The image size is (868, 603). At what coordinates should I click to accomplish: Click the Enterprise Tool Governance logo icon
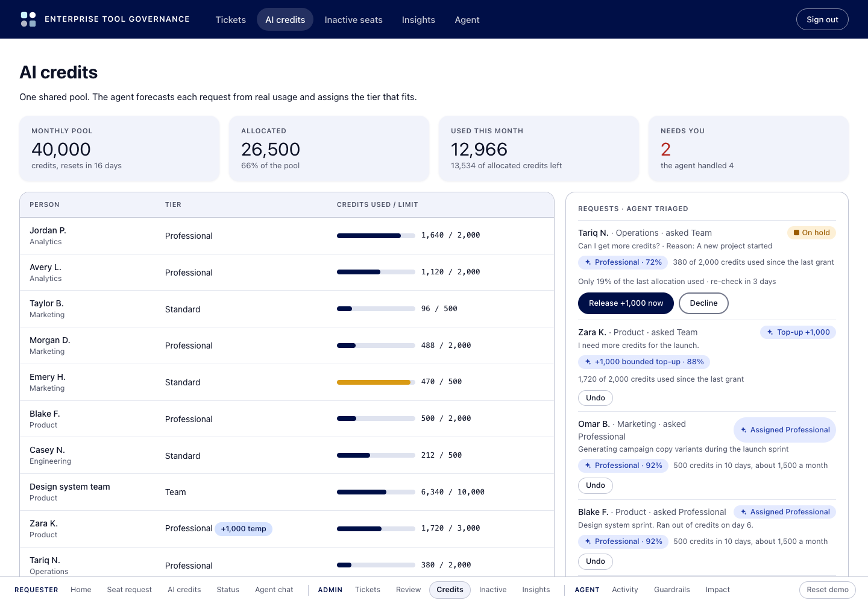28,19
